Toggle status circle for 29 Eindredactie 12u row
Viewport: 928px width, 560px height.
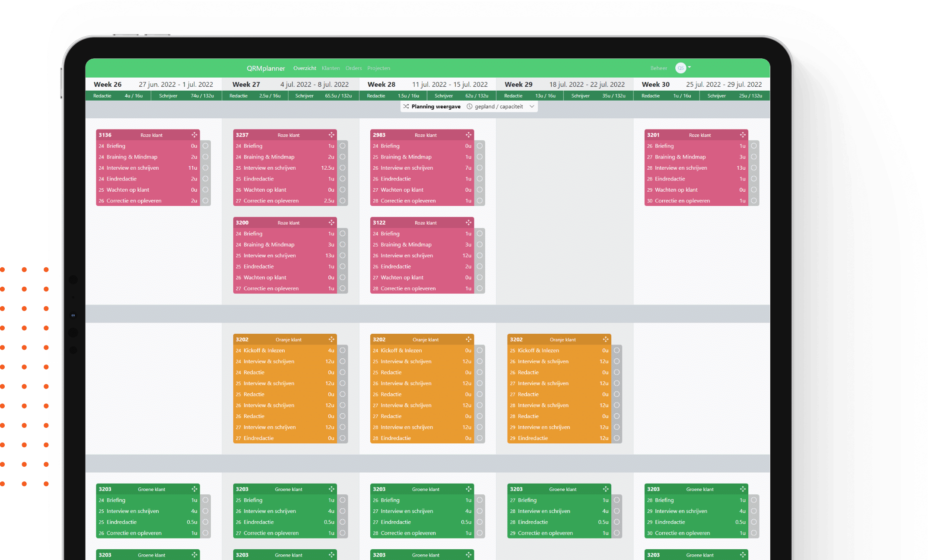[617, 438]
